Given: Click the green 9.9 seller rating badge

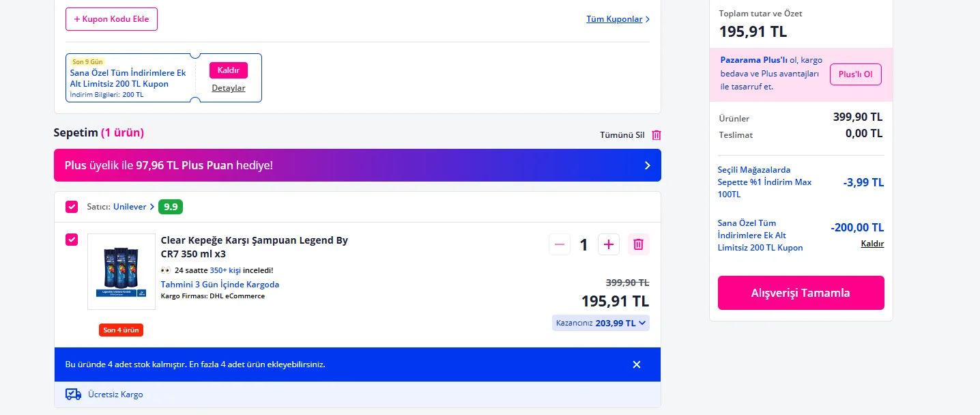Looking at the screenshot, I should [171, 207].
